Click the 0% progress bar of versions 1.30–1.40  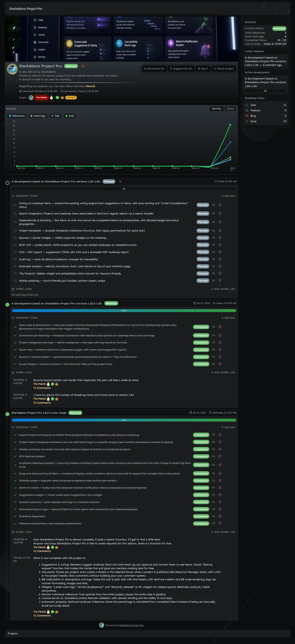coord(124,189)
